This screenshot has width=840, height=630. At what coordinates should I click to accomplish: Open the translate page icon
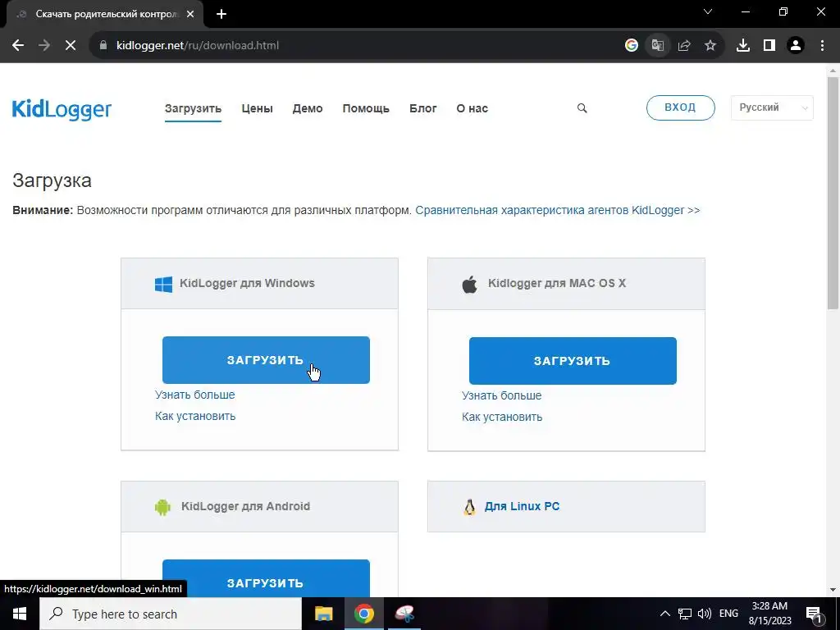[x=658, y=46]
